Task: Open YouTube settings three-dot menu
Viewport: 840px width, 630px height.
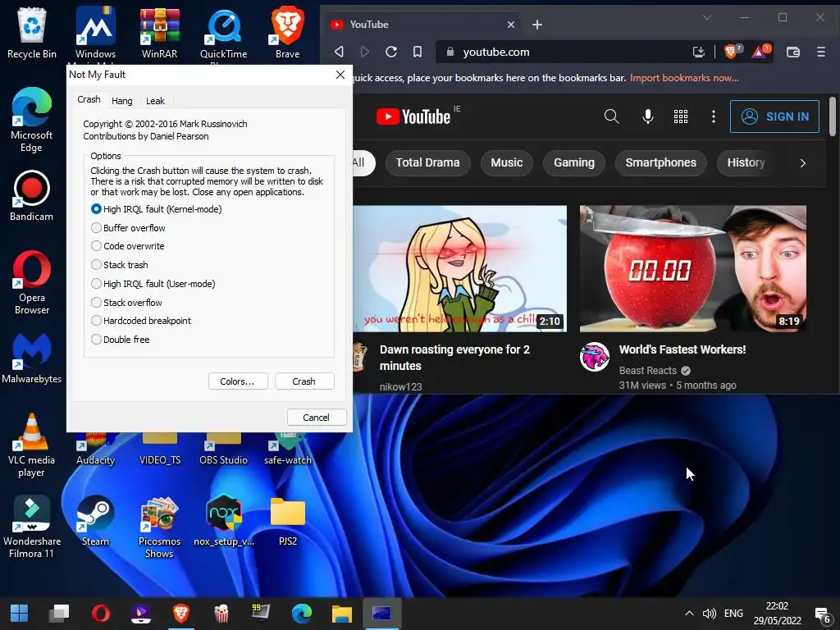Action: pyautogui.click(x=713, y=116)
